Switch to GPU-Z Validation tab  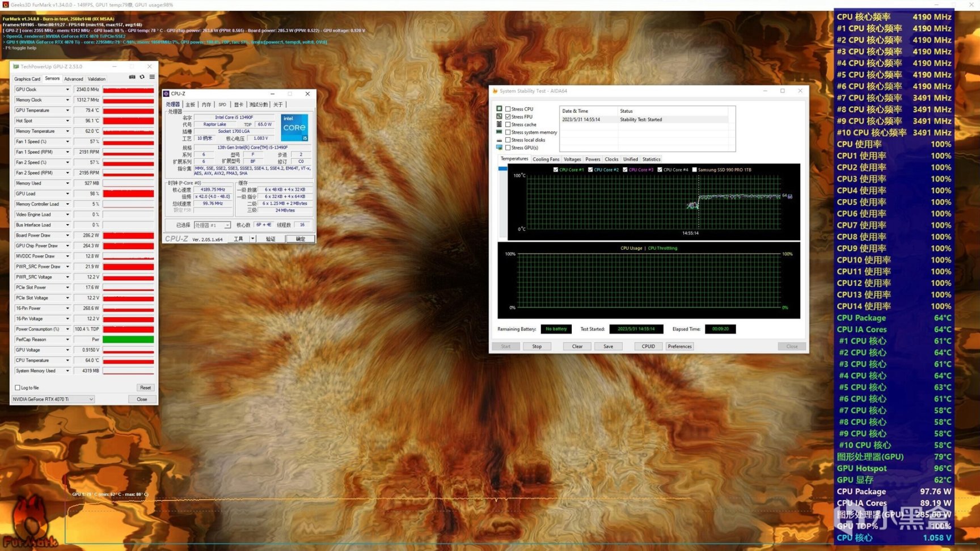pos(96,79)
